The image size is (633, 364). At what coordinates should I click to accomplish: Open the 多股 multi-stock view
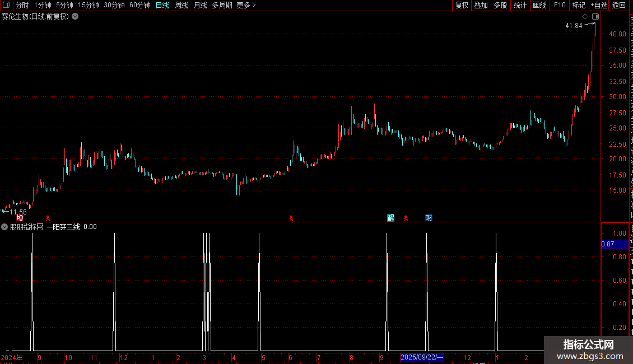pos(500,5)
